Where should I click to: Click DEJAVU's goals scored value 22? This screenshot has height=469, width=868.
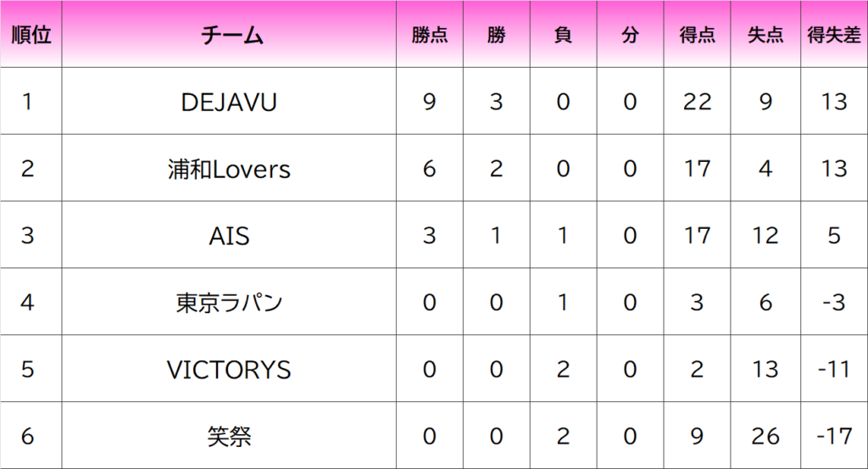coord(697,101)
